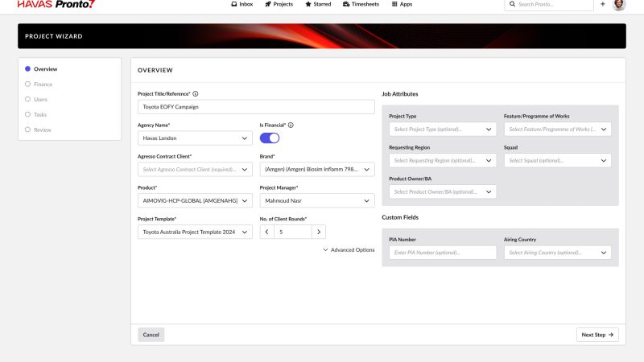This screenshot has width=644, height=362.
Task: Click the Next Step button
Action: 597,335
